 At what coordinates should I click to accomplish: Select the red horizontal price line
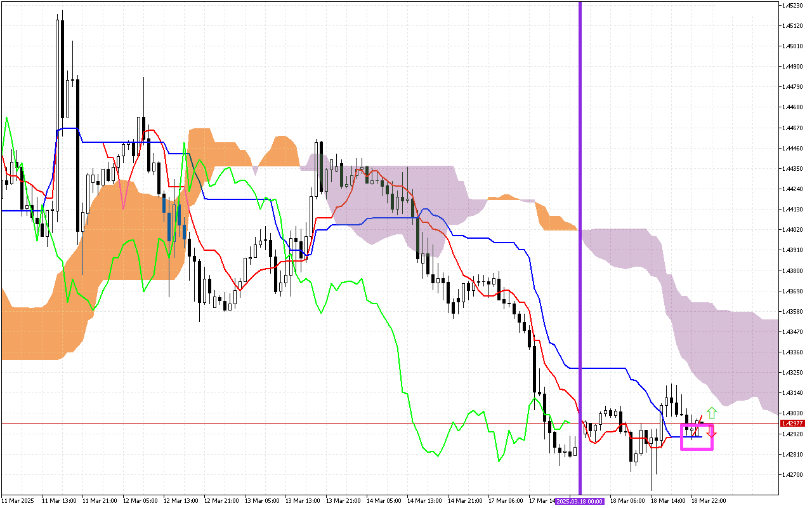(389, 423)
